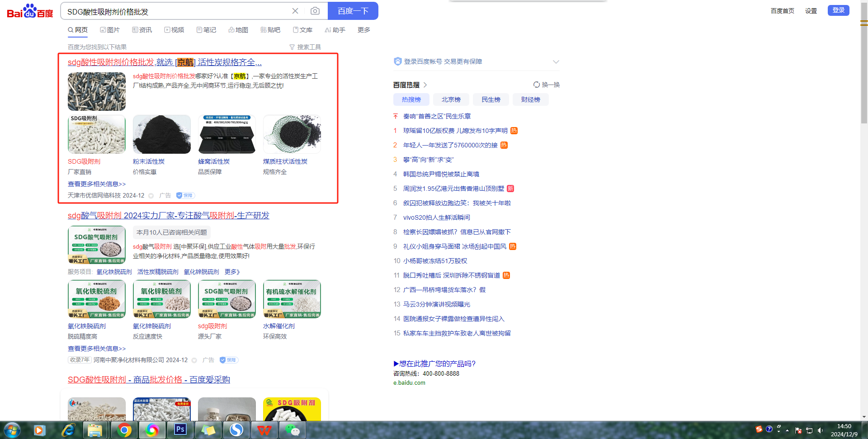
Task: Click the camera image search icon
Action: [x=315, y=11]
